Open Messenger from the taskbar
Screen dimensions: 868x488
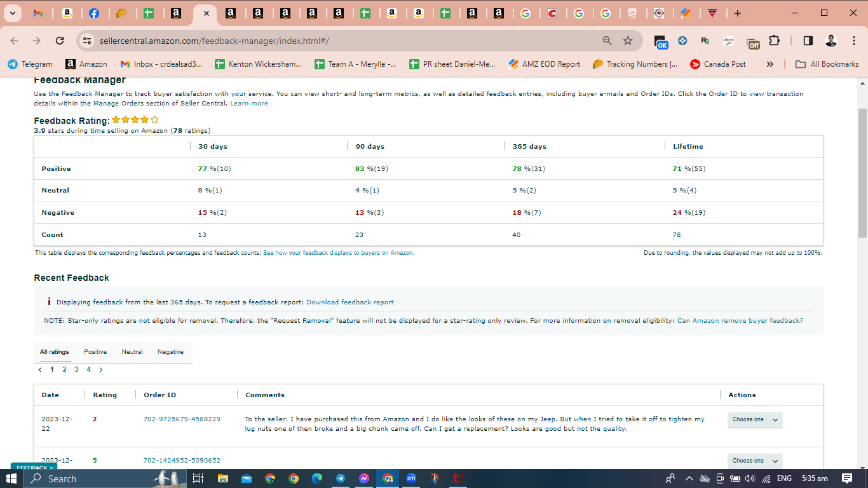(x=364, y=478)
